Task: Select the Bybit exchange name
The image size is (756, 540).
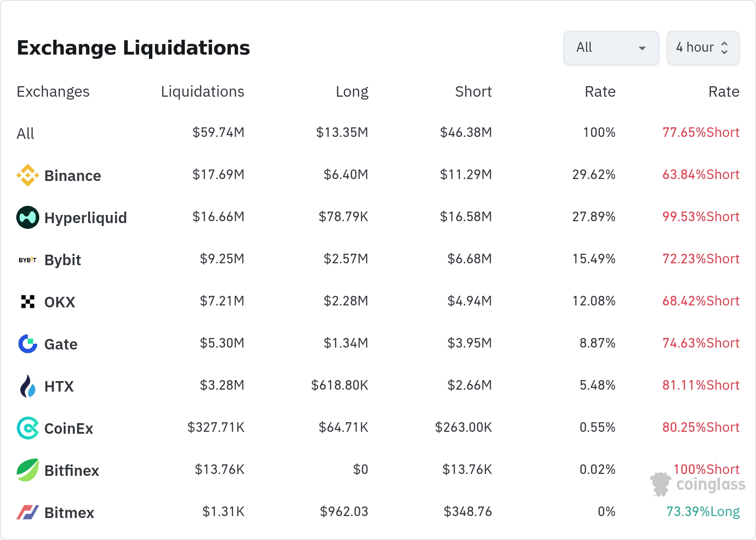Action: click(62, 260)
